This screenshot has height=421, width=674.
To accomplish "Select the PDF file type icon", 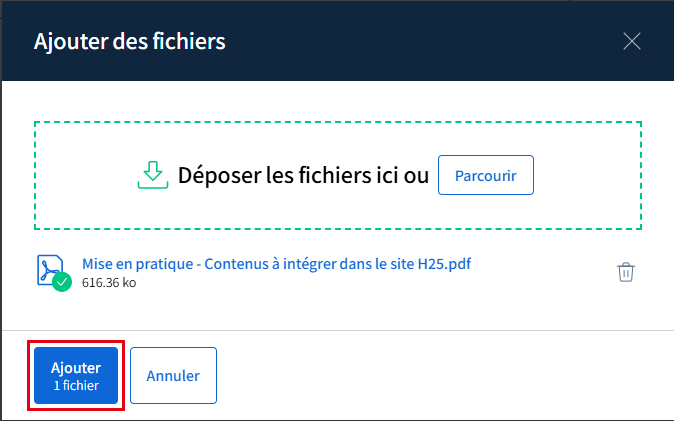I will point(50,270).
